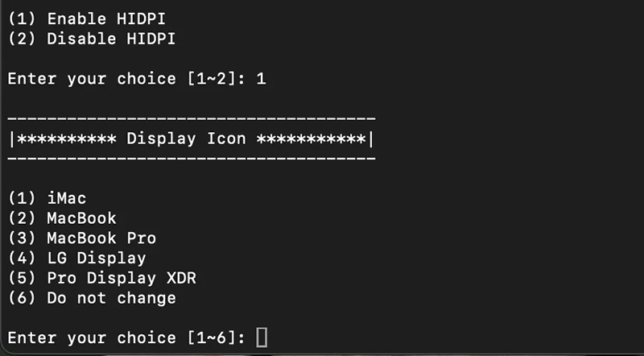Click the blinking terminal cursor block

point(262,338)
